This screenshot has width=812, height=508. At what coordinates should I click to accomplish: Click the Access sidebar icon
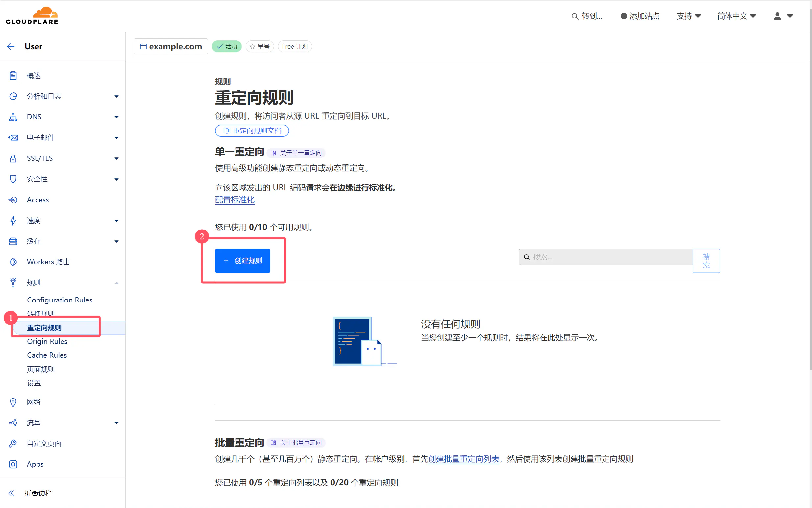13,200
